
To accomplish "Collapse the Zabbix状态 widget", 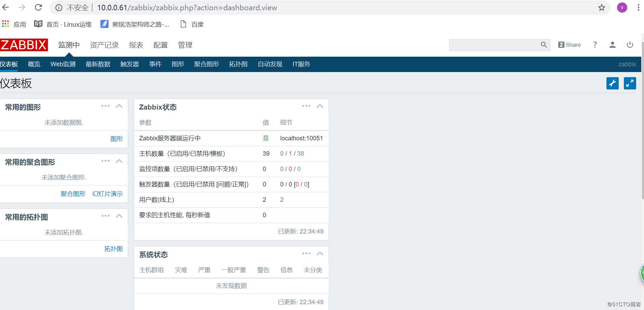I will pyautogui.click(x=320, y=106).
